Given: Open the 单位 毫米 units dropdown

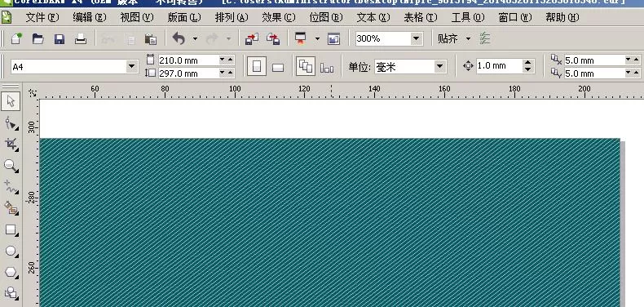Looking at the screenshot, I should 440,66.
